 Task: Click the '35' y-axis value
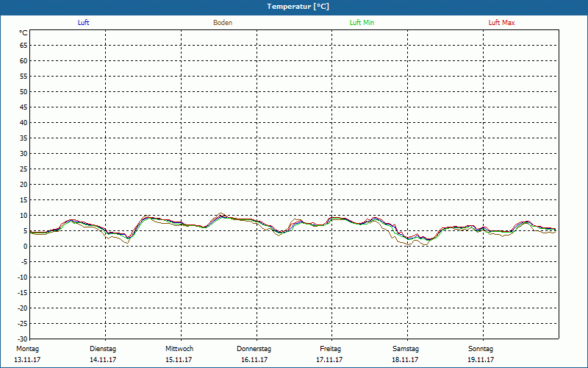point(24,138)
